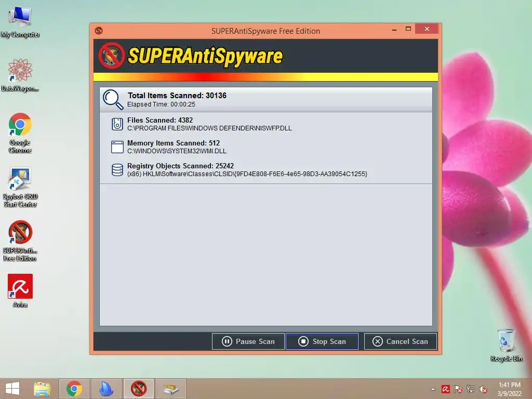
Task: Select the Elapsed Time 00:00:25 text
Action: click(161, 104)
